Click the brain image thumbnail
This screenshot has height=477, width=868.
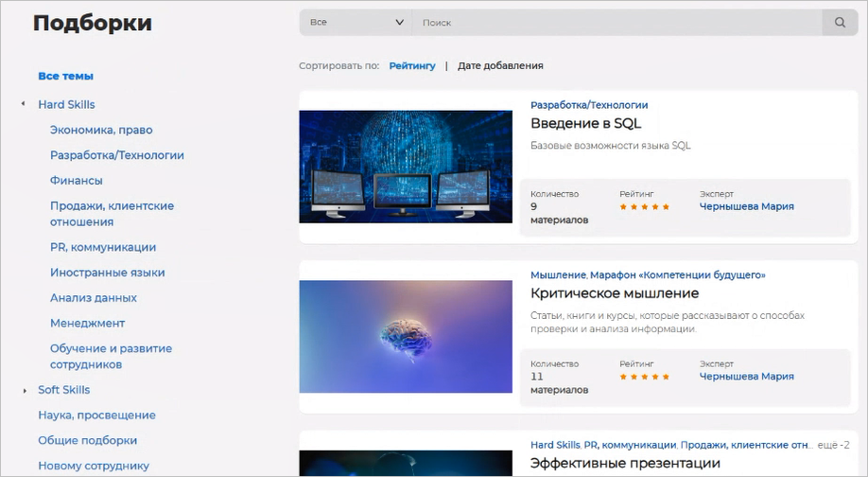click(x=406, y=337)
